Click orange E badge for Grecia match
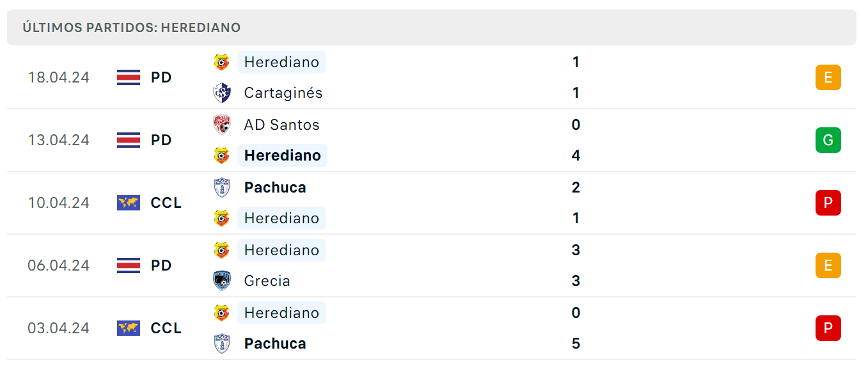868x371 pixels. pos(828,265)
